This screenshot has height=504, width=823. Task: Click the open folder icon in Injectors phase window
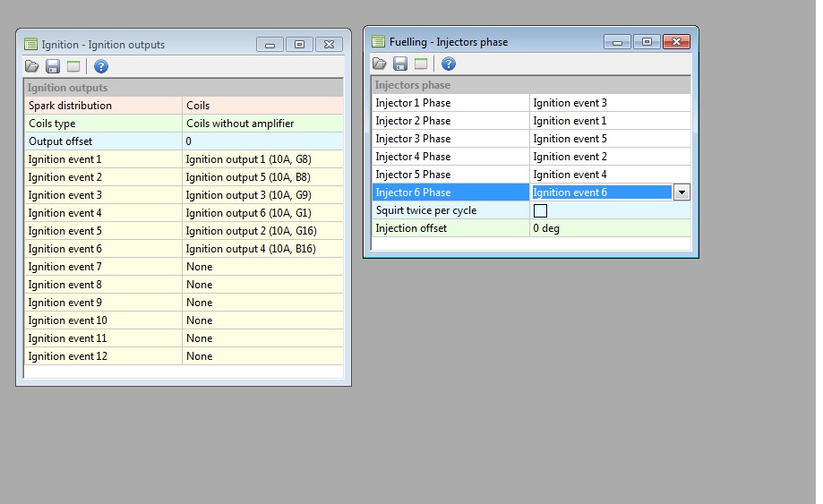point(380,64)
